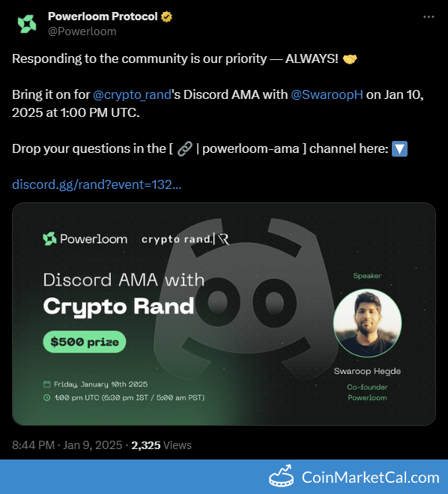Click the chain link emoji icon
This screenshot has height=494, width=448.
tap(185, 148)
